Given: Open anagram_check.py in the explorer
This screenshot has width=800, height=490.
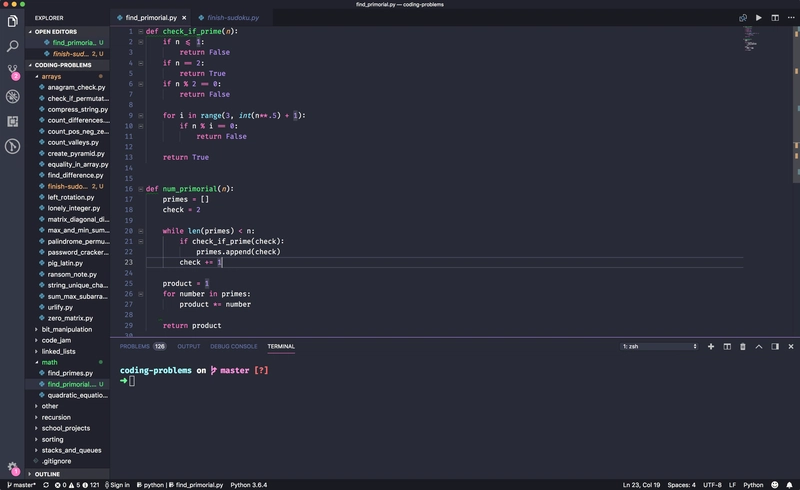Looking at the screenshot, I should [67, 87].
